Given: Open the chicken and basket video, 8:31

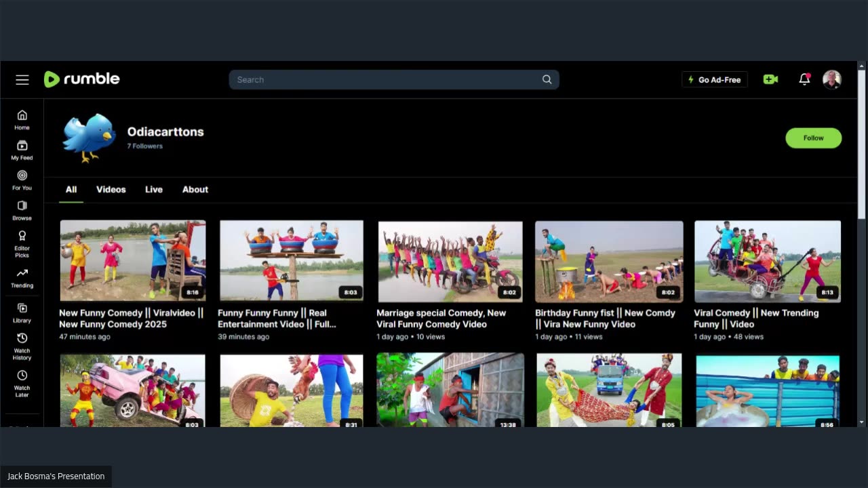Looking at the screenshot, I should coord(292,390).
